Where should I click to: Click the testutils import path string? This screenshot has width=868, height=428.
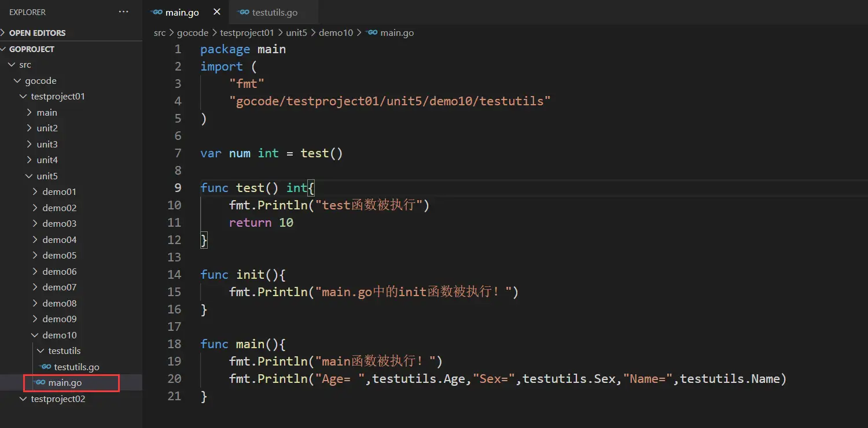tap(389, 101)
